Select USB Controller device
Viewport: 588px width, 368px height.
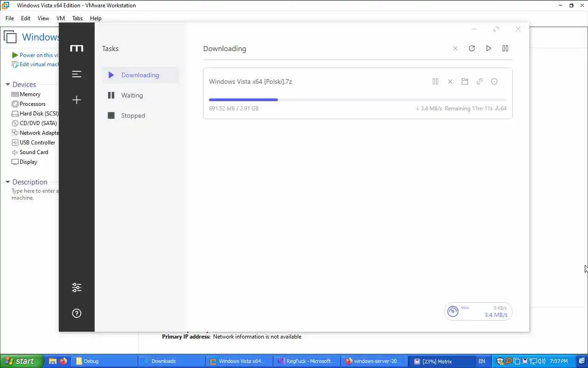coord(34,143)
